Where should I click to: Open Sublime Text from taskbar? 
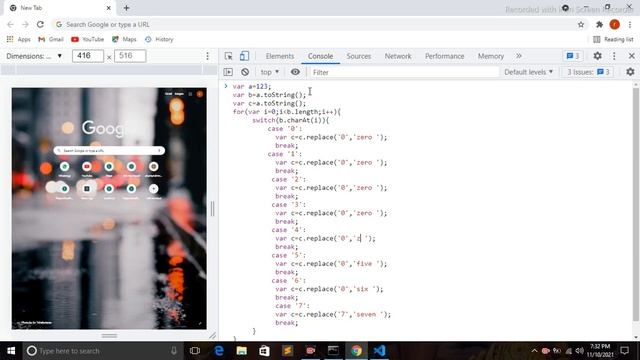coord(287,351)
